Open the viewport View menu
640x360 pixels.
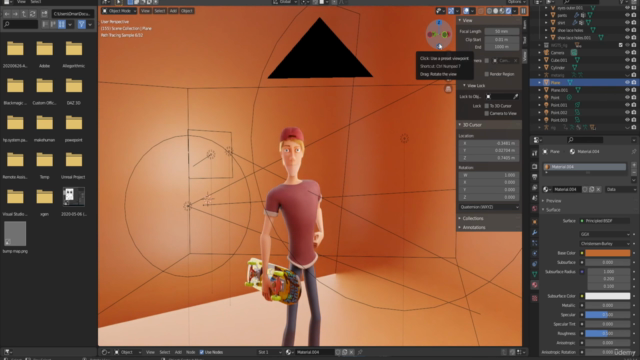click(145, 11)
